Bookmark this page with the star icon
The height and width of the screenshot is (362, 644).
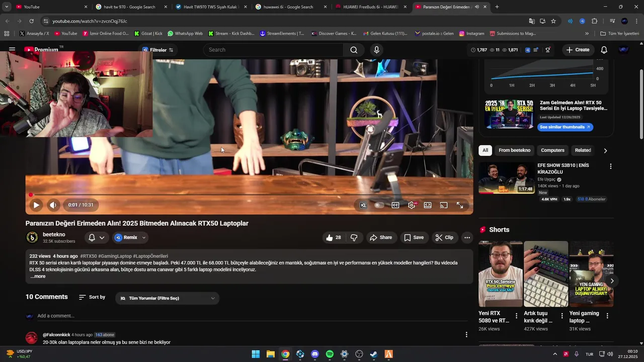click(553, 21)
